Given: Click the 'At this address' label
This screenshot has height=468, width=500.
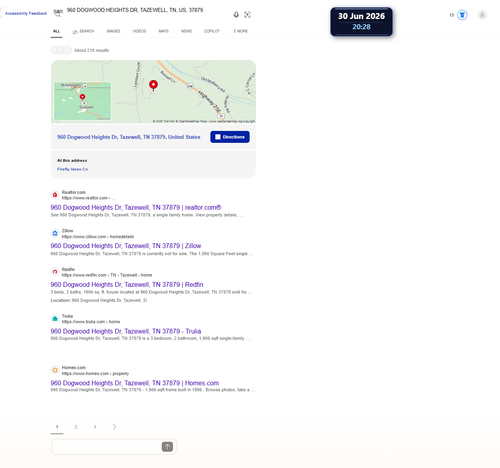Looking at the screenshot, I should click(x=72, y=160).
